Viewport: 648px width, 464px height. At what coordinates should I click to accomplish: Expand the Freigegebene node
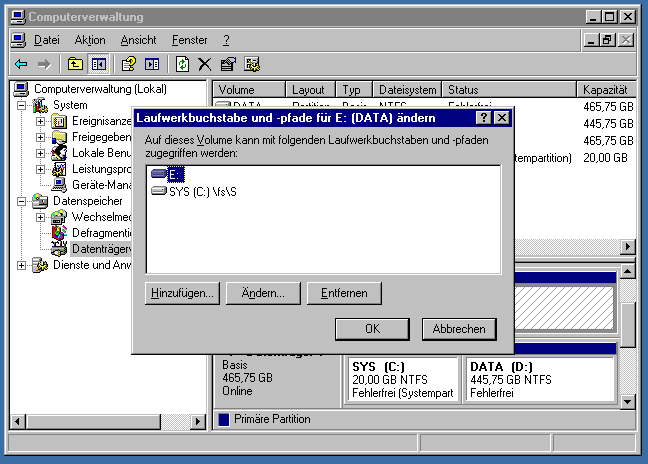pyautogui.click(x=40, y=137)
